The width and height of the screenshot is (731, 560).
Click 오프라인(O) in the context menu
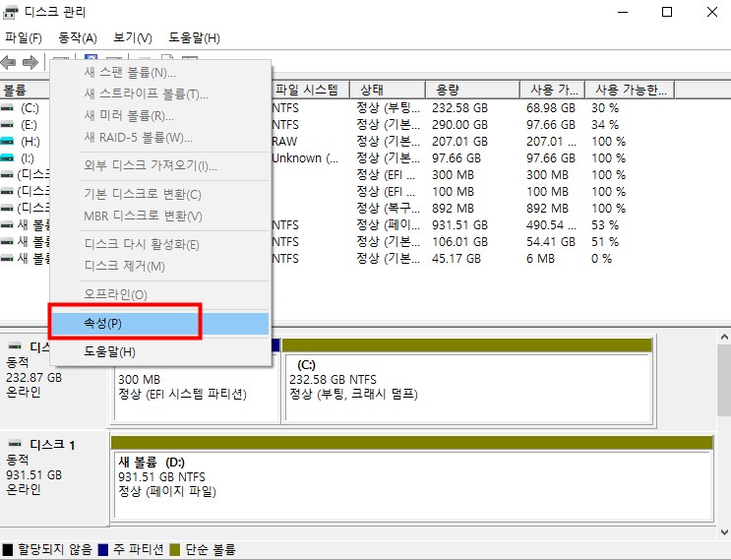(160, 294)
